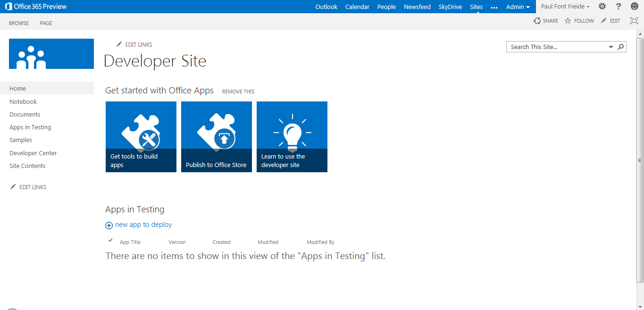644x310 pixels.
Task: Click the REMOVE THIS link
Action: [238, 91]
